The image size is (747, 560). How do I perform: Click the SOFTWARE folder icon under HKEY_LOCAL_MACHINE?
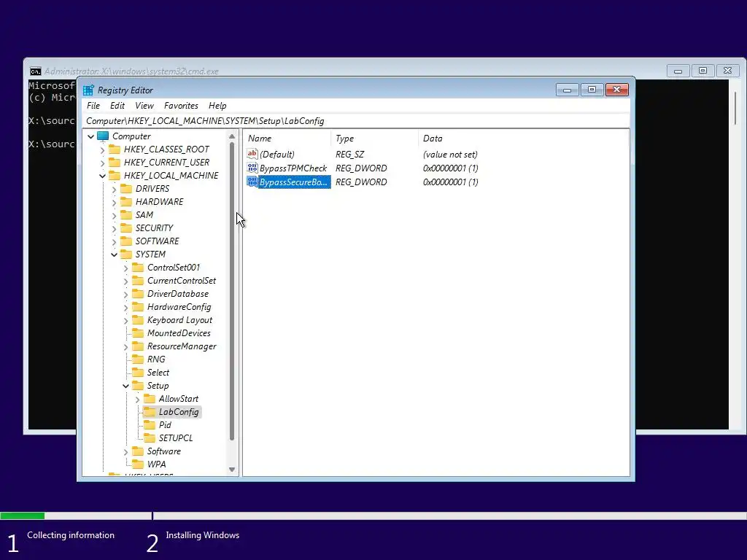point(126,241)
